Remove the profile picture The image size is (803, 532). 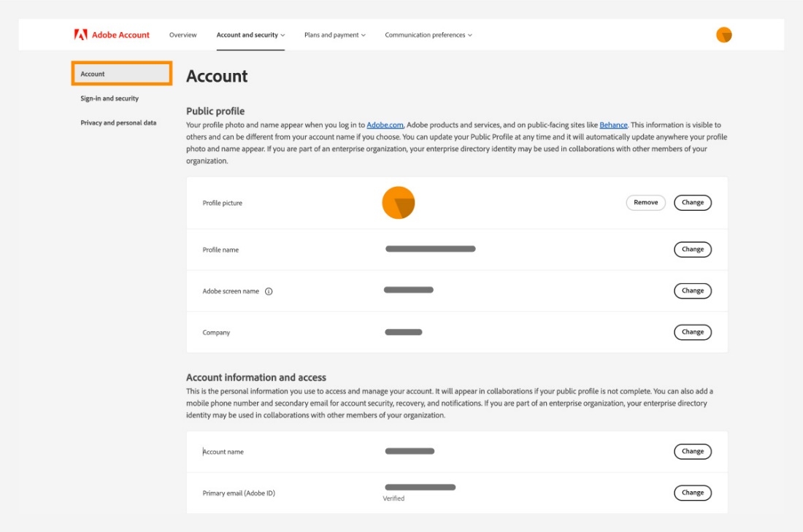click(x=645, y=203)
